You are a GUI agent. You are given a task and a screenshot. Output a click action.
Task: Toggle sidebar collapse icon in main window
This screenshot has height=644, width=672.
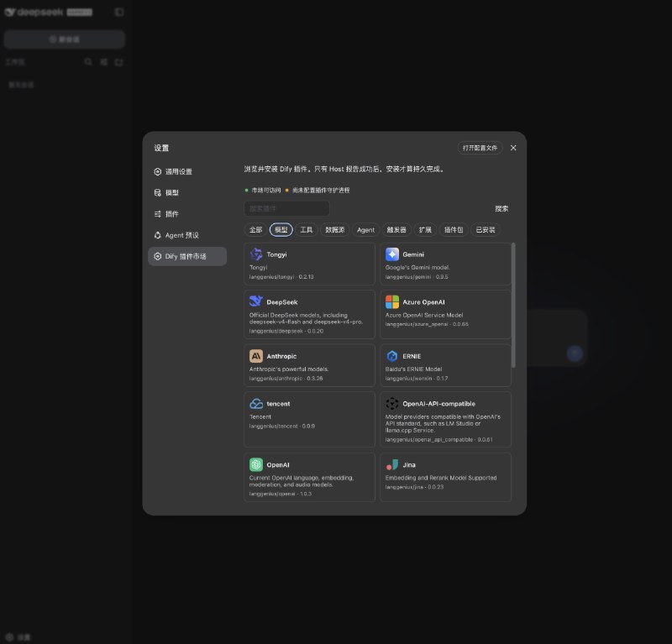pos(119,12)
